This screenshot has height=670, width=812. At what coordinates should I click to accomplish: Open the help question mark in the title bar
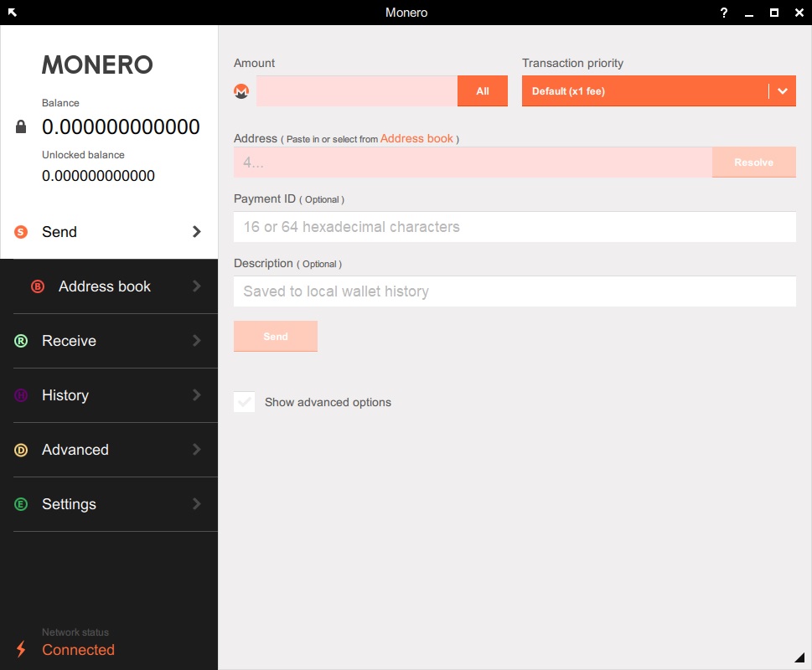pos(723,13)
